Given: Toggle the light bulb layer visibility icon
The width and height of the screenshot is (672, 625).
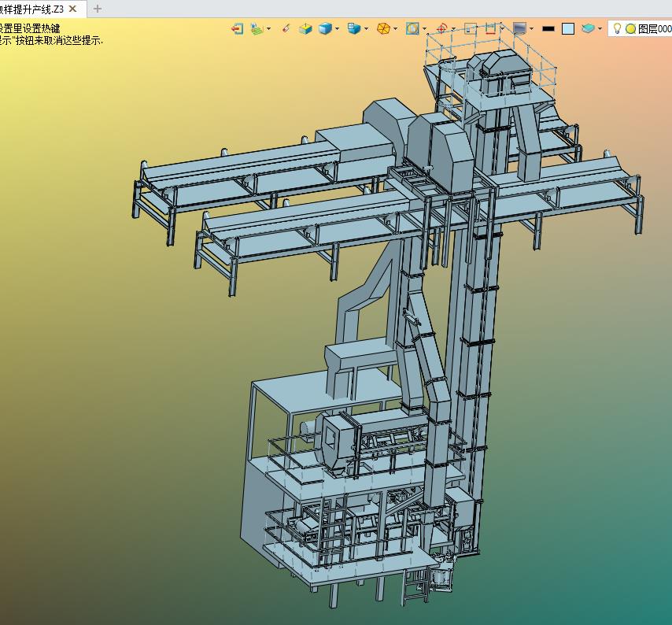Looking at the screenshot, I should coord(618,28).
